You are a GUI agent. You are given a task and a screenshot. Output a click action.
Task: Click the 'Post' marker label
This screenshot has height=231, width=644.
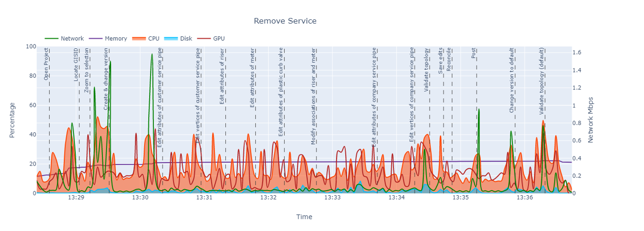click(473, 53)
